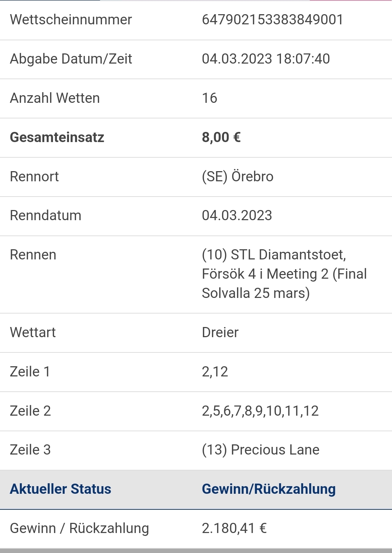This screenshot has width=392, height=553.
Task: Click the Anzahl Wetten value 16
Action: point(209,98)
